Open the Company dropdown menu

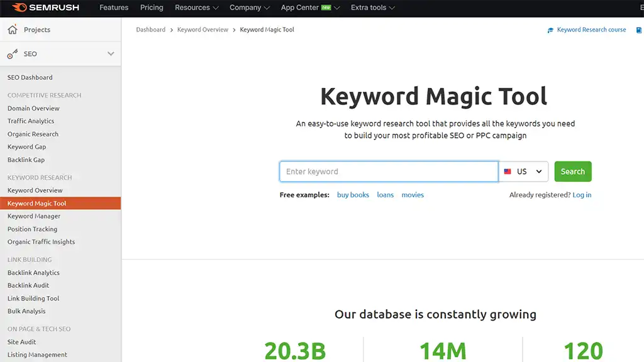tap(249, 8)
